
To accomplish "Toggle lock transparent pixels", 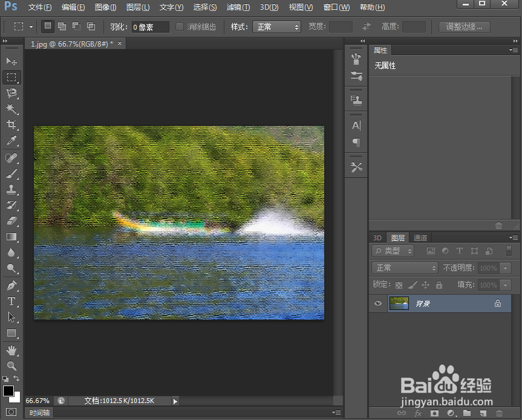I will pos(399,285).
